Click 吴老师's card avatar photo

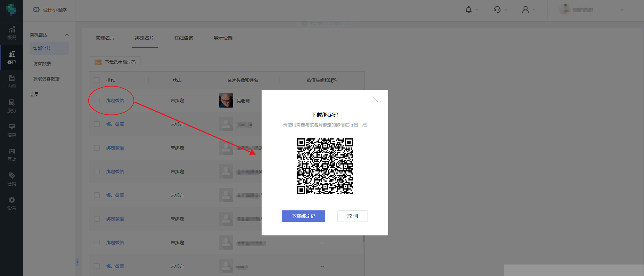pyautogui.click(x=226, y=100)
